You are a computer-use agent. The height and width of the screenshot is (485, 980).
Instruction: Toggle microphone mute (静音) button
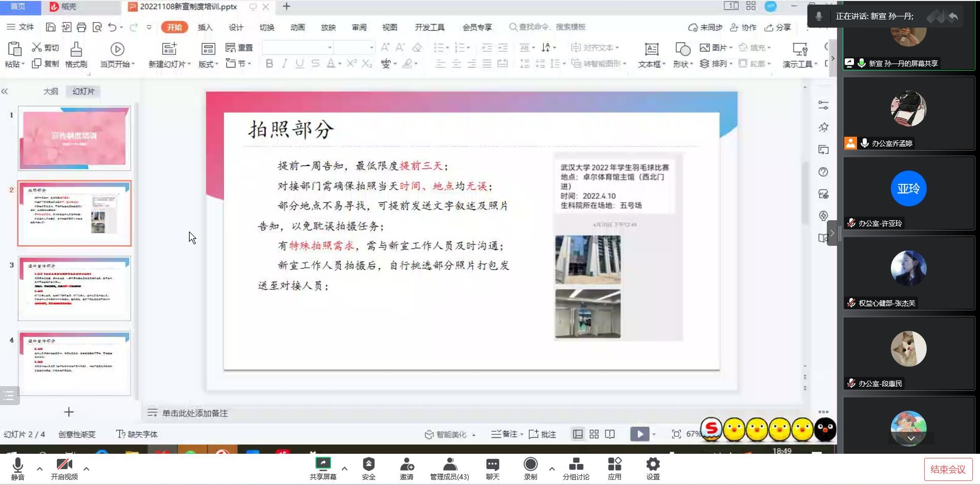(18, 465)
